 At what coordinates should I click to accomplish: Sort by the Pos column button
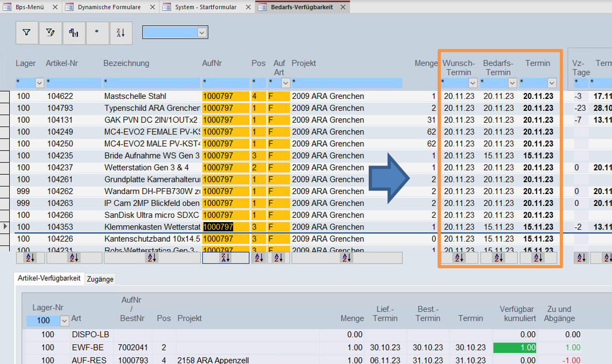pyautogui.click(x=259, y=258)
